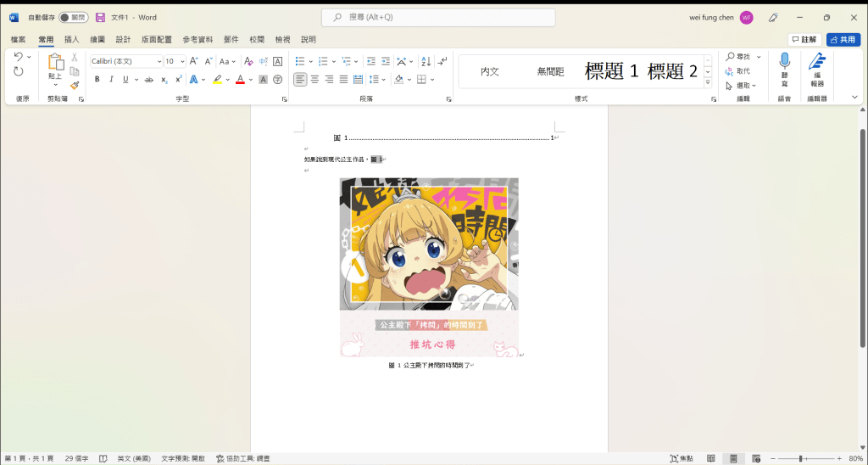Image resolution: width=868 pixels, height=465 pixels.
Task: Switch to the 設計 (Design) tab
Action: point(124,39)
